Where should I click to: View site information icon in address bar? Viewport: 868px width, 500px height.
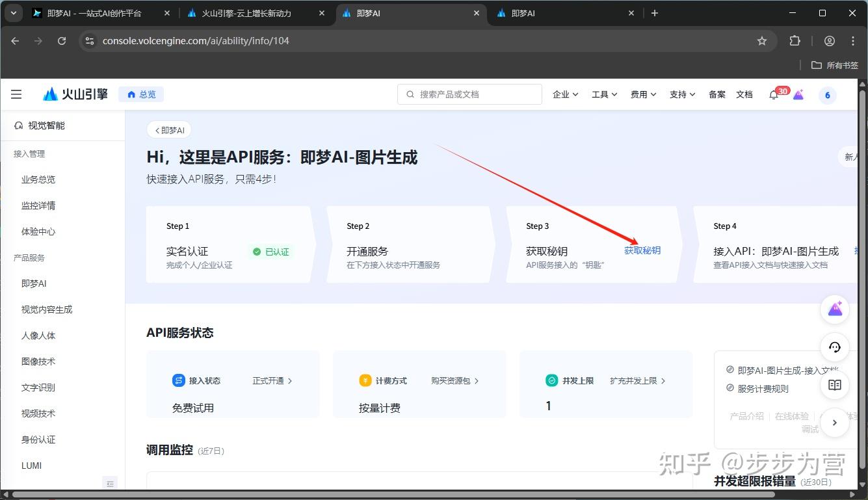[90, 41]
